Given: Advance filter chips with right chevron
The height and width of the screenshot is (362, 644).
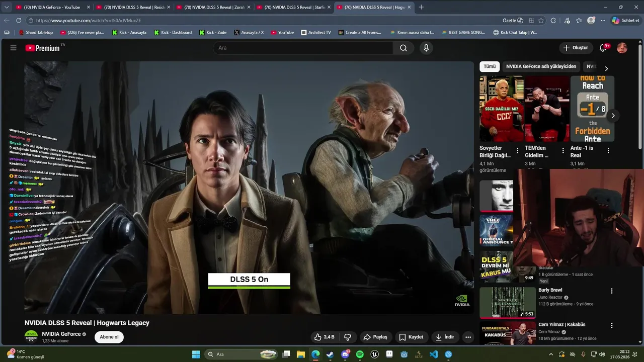Looking at the screenshot, I should (x=606, y=68).
